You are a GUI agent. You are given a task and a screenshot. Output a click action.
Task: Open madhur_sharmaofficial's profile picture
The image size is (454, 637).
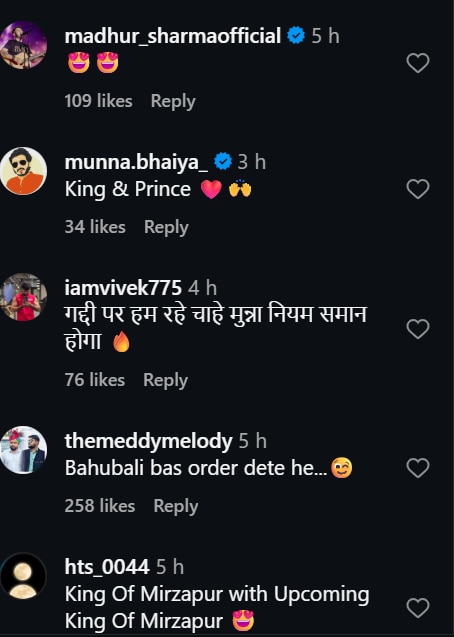tap(23, 45)
